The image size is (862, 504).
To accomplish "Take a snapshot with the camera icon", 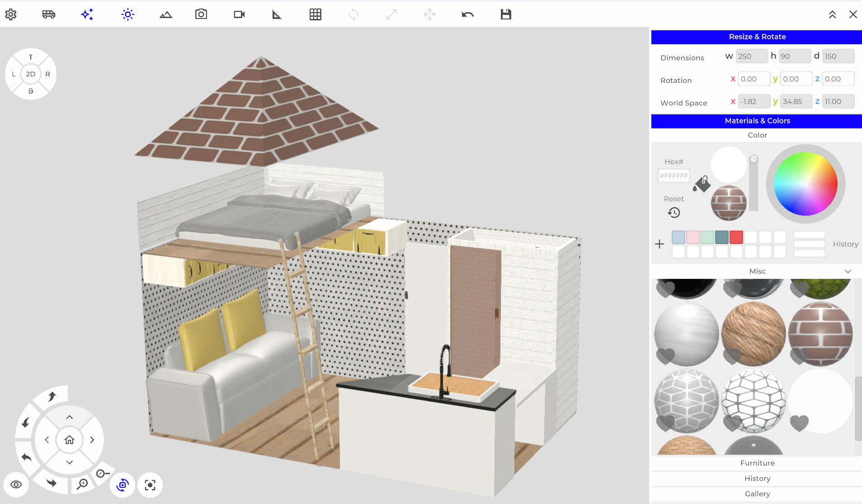I will click(201, 14).
